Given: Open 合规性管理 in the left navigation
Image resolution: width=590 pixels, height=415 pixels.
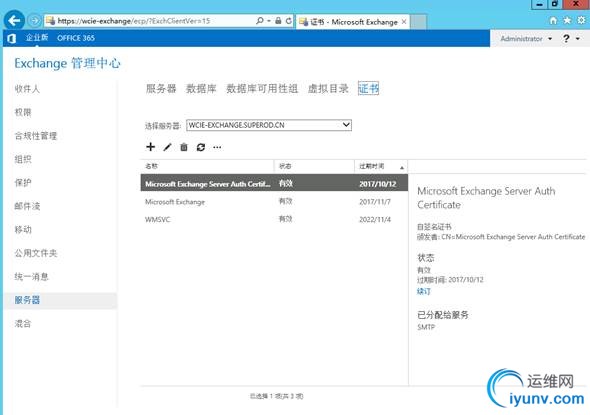Looking at the screenshot, I should tap(36, 136).
